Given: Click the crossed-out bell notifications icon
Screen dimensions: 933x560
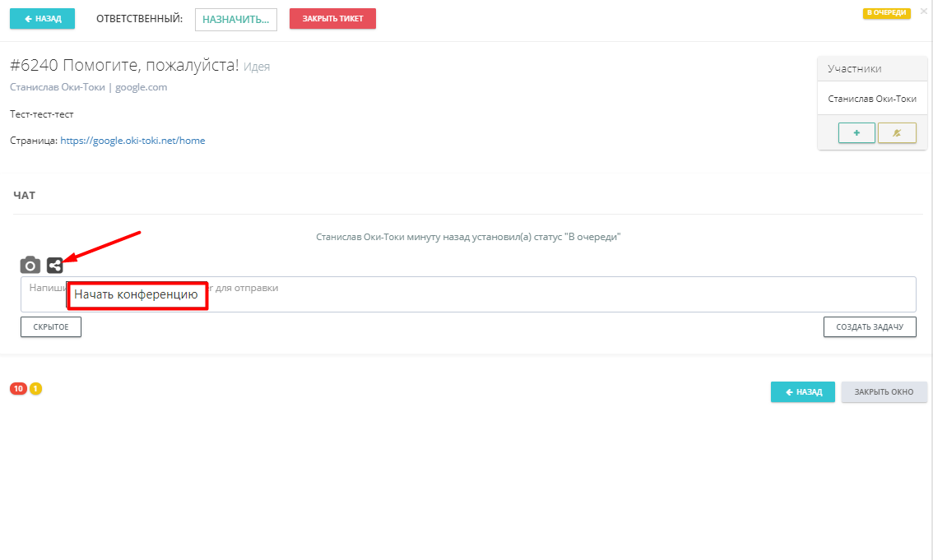Looking at the screenshot, I should (x=896, y=133).
